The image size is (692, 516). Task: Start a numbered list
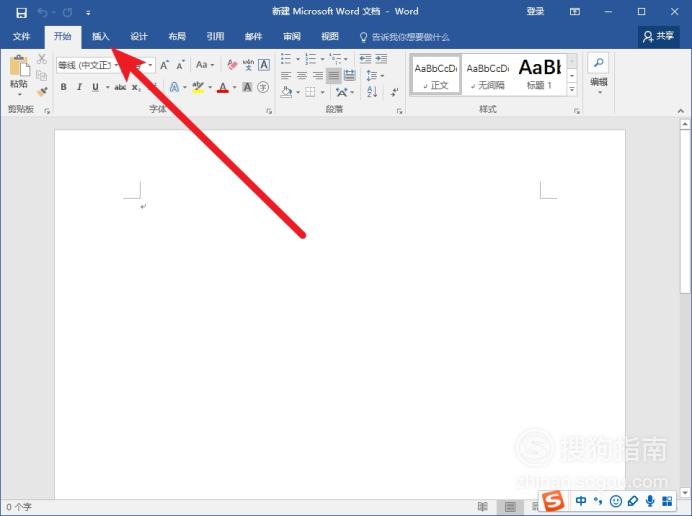pyautogui.click(x=311, y=58)
